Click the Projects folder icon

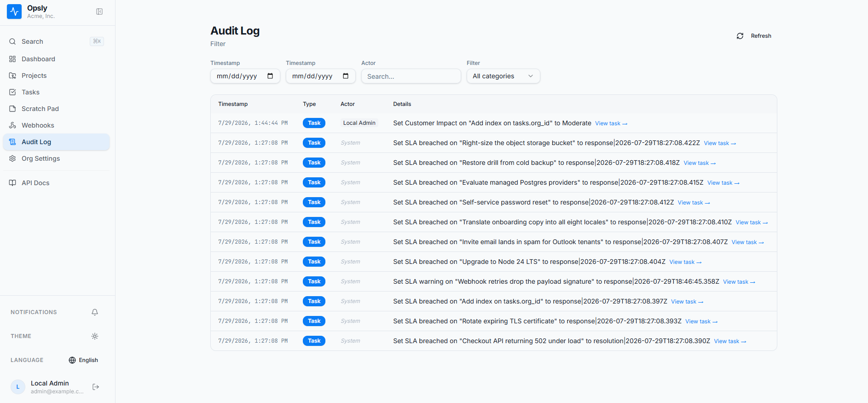[x=12, y=76]
